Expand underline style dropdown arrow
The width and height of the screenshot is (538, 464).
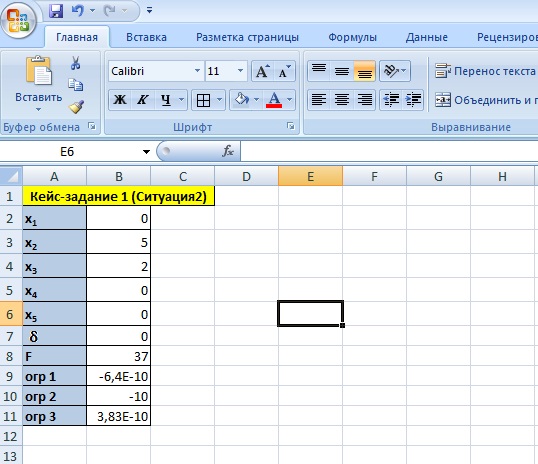point(182,100)
